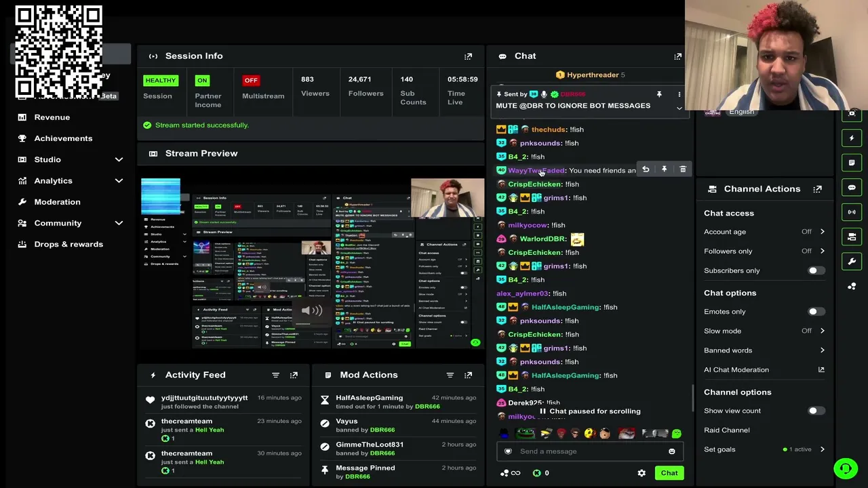The height and width of the screenshot is (488, 868).
Task: Click the channel actions icon in right rail
Action: 852,237
